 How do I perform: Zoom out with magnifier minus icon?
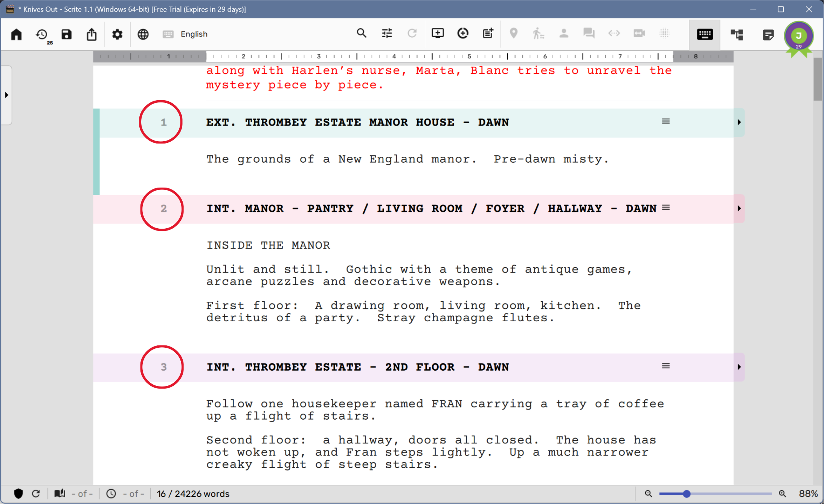[x=649, y=493]
